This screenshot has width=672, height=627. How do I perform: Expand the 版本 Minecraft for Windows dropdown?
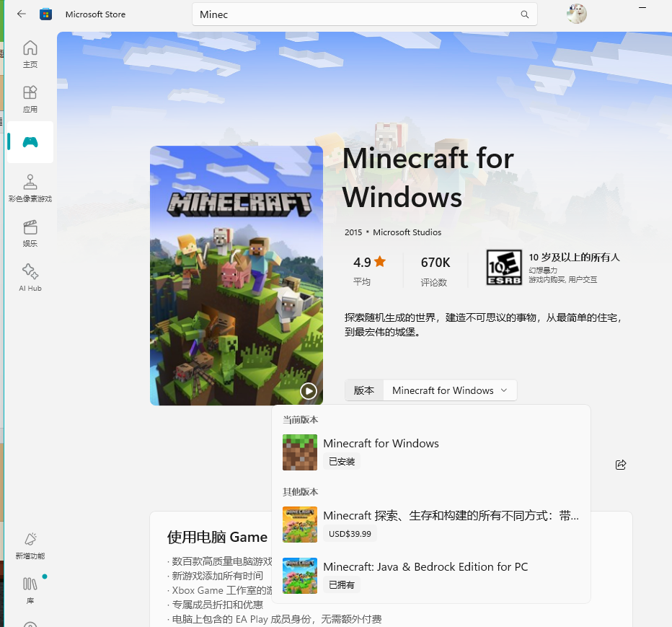pos(450,390)
